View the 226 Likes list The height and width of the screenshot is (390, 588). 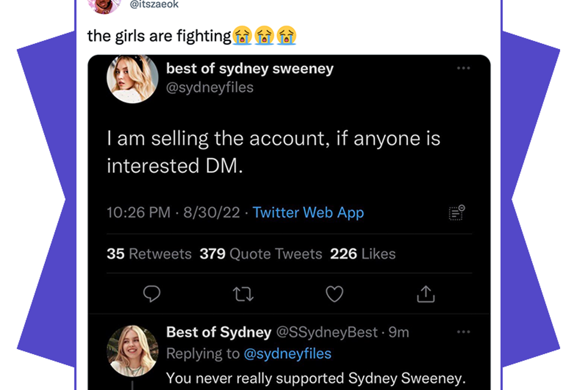(363, 254)
